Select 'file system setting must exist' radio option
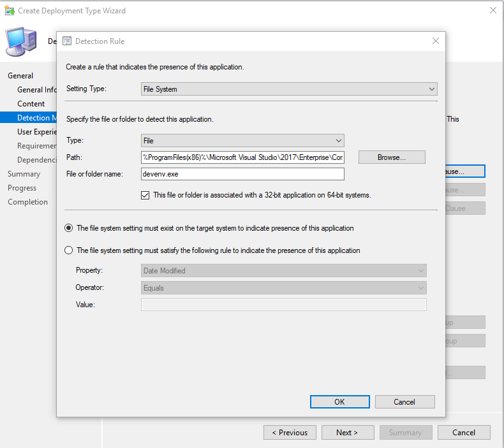 (69, 228)
